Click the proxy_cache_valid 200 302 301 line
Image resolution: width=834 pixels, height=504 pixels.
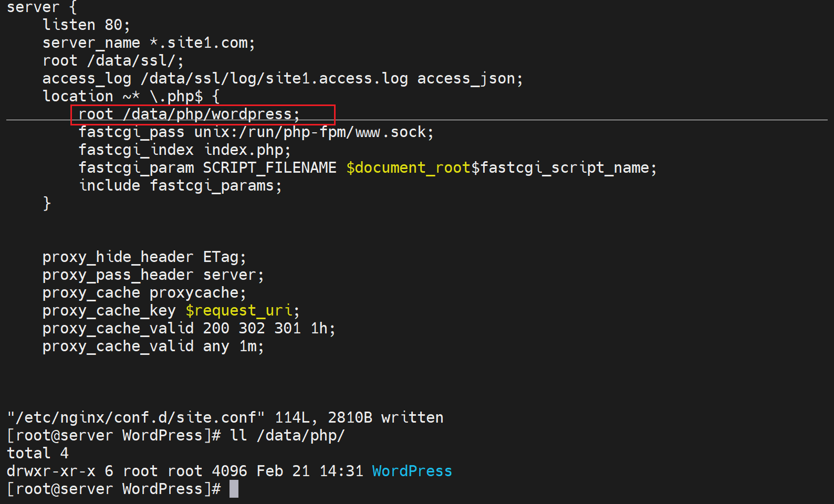point(189,329)
